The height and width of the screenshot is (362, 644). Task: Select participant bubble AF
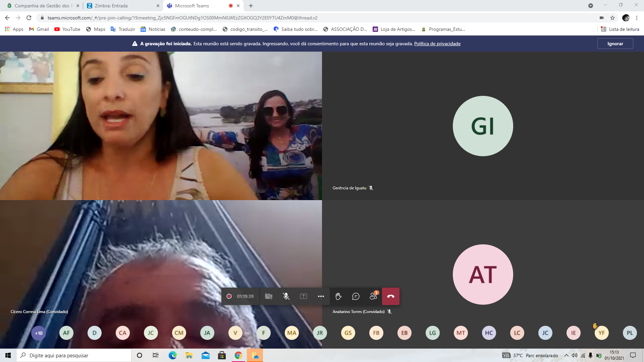click(x=66, y=333)
